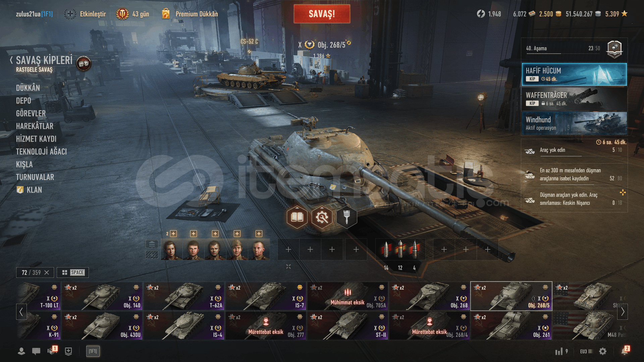Select the IS-7 tank thumbnail
644x362 pixels.
coord(266,296)
